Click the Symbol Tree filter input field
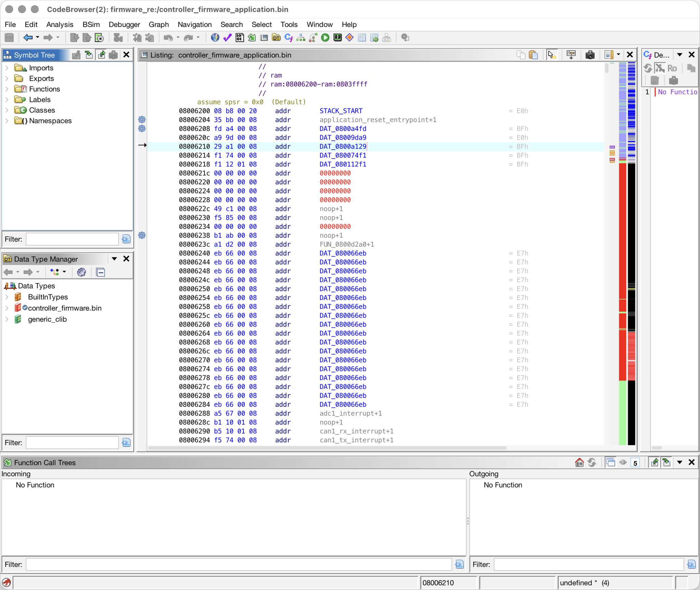Viewport: 700px width, 590px height. [x=72, y=239]
